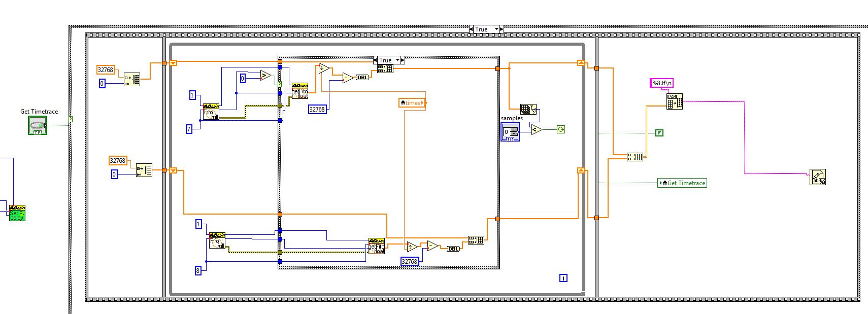Select the upper orange 32768 constant outside the loop
The width and height of the screenshot is (868, 314).
106,70
